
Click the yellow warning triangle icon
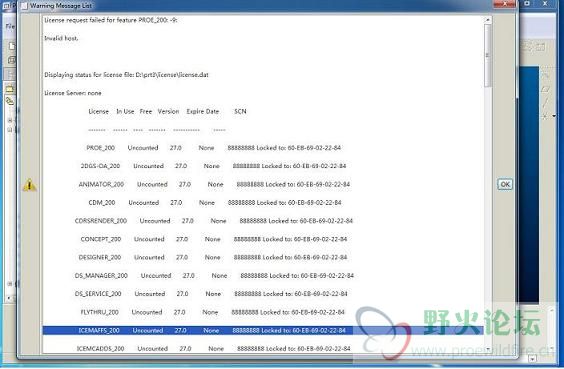[x=29, y=185]
